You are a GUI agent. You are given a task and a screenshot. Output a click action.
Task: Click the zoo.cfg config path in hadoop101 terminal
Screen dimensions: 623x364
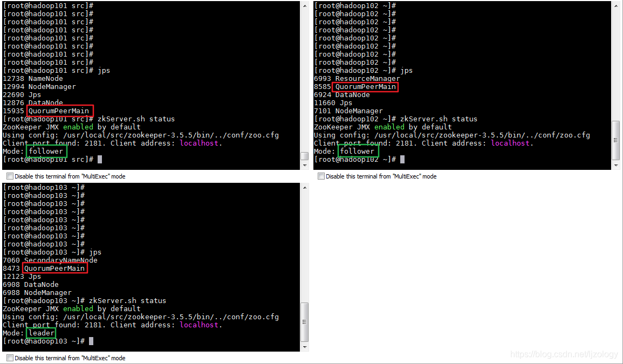pos(171,135)
